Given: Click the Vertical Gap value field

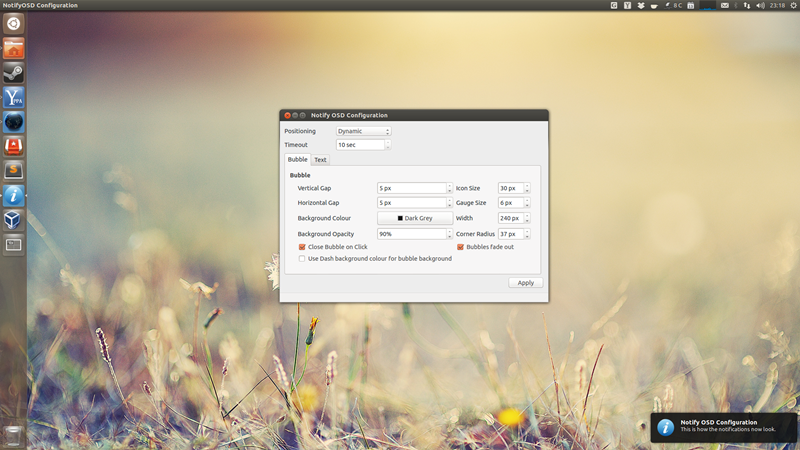Looking at the screenshot, I should pos(410,188).
